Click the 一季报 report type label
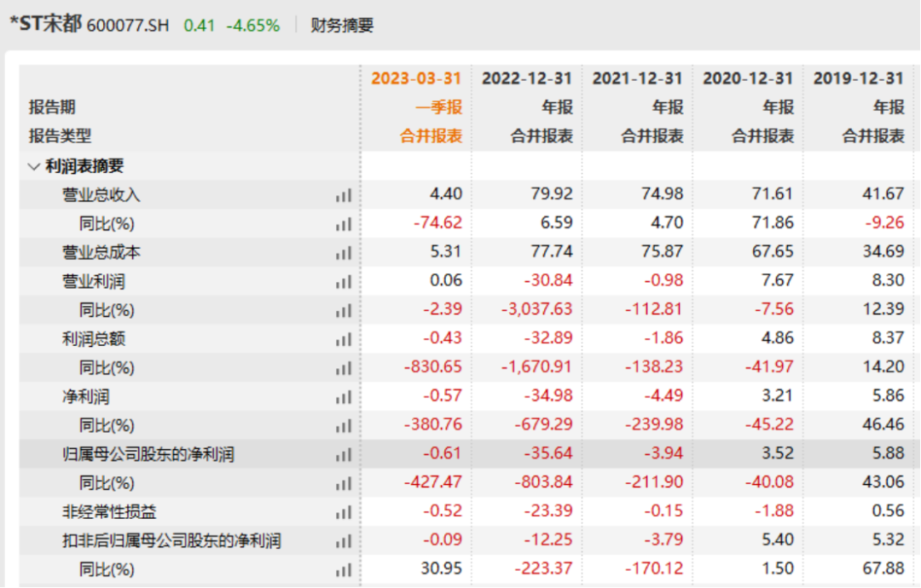921x588 pixels. pos(438,107)
